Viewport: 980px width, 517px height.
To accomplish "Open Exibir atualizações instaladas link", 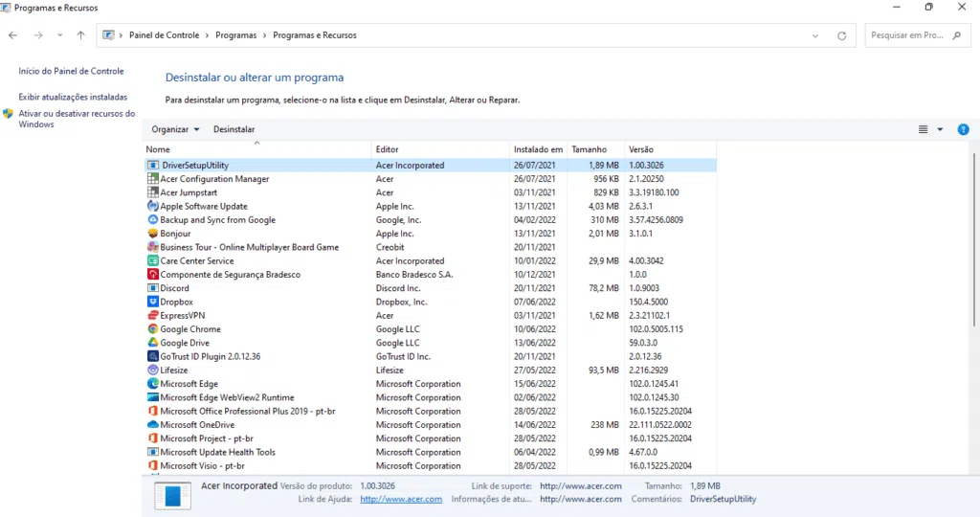I will (x=73, y=97).
